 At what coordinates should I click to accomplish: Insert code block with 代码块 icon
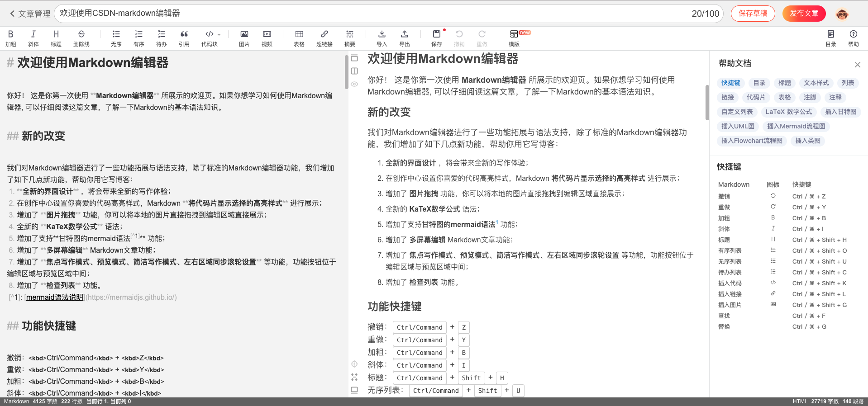(210, 38)
